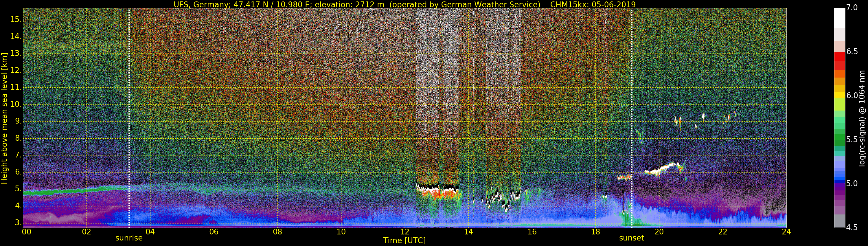Click time tick '02' on the time axis
The height and width of the screenshot is (246, 868).
87,232
